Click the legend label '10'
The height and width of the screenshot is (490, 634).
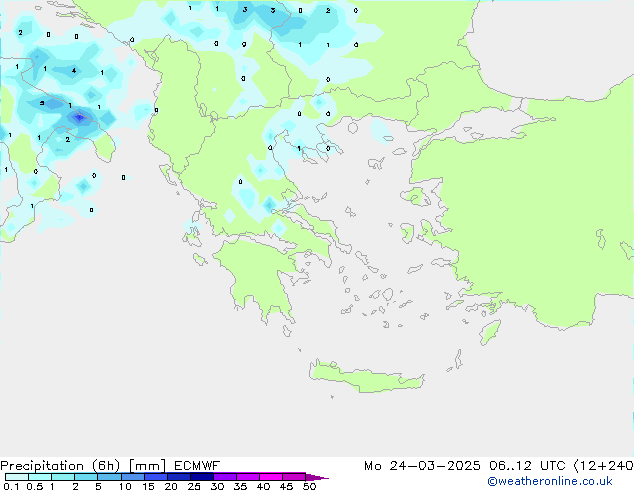[x=125, y=486]
